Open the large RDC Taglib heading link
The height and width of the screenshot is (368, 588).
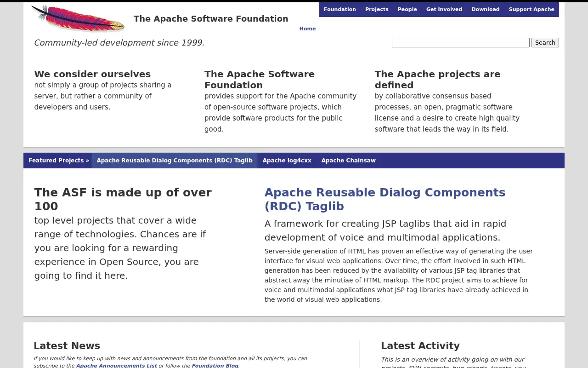385,199
